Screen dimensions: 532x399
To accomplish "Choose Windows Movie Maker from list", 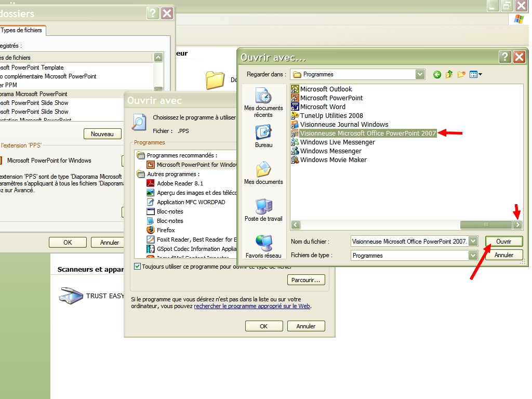I will (x=333, y=159).
